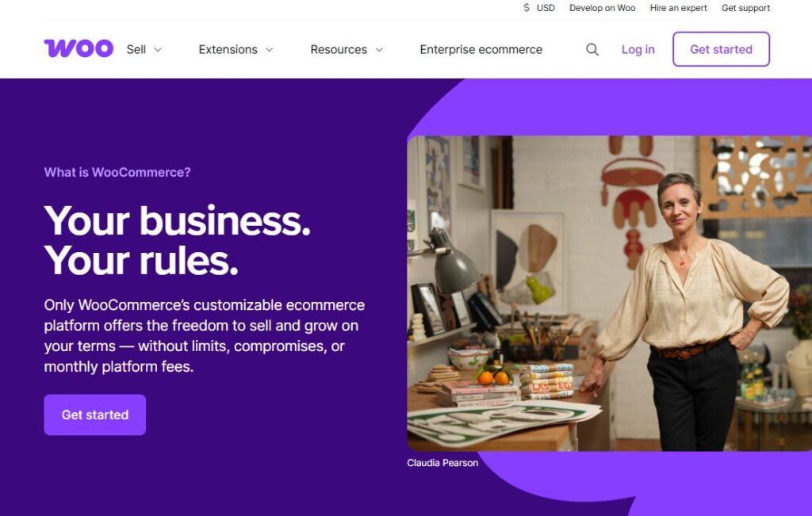
Task: Click the 'What is WooCommerce?' label
Action: click(117, 172)
